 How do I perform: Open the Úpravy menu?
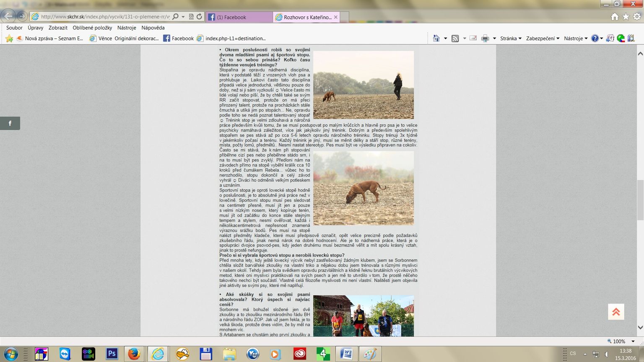tap(36, 28)
